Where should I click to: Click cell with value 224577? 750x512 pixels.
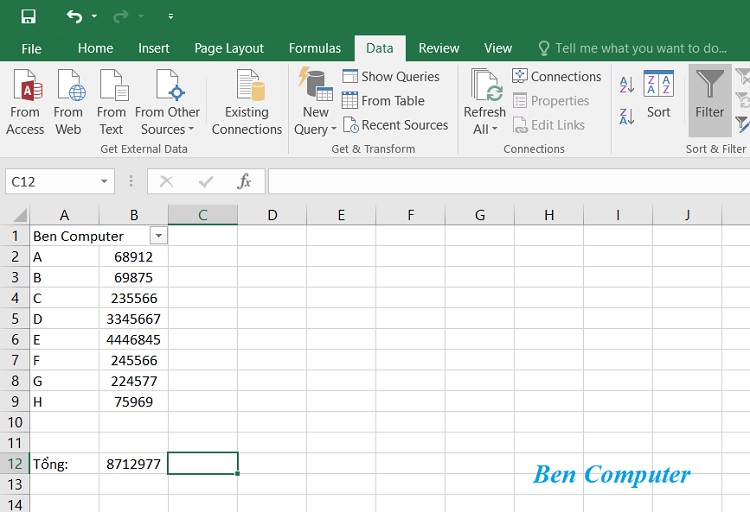[x=134, y=381]
